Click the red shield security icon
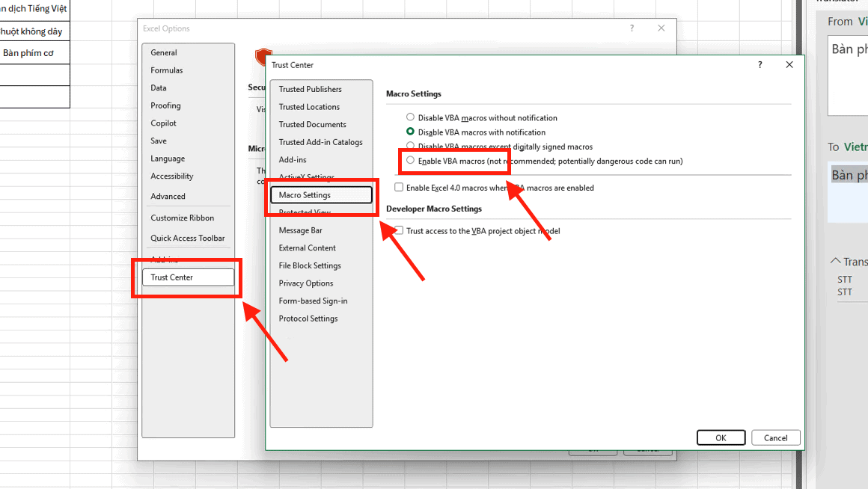 click(x=262, y=55)
